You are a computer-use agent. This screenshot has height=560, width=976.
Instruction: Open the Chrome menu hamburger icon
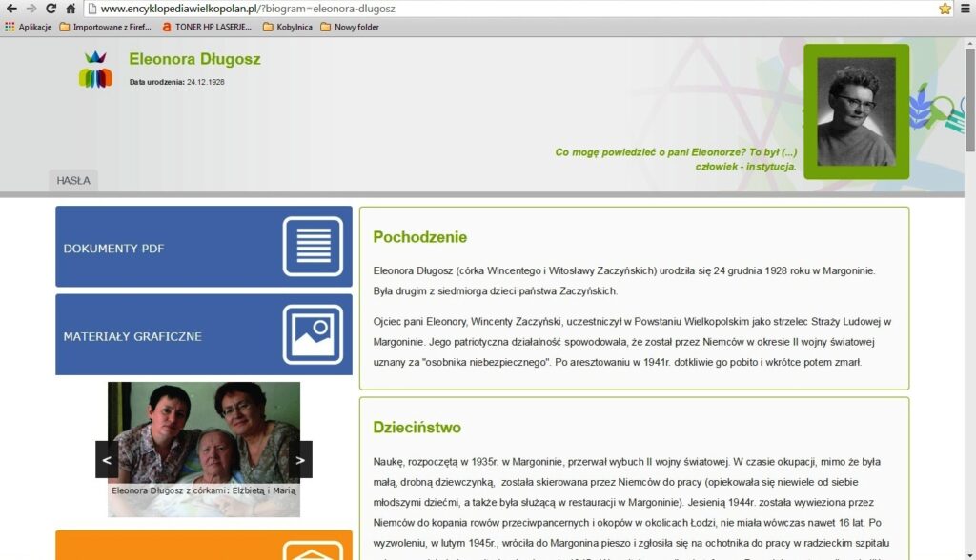[x=966, y=9]
